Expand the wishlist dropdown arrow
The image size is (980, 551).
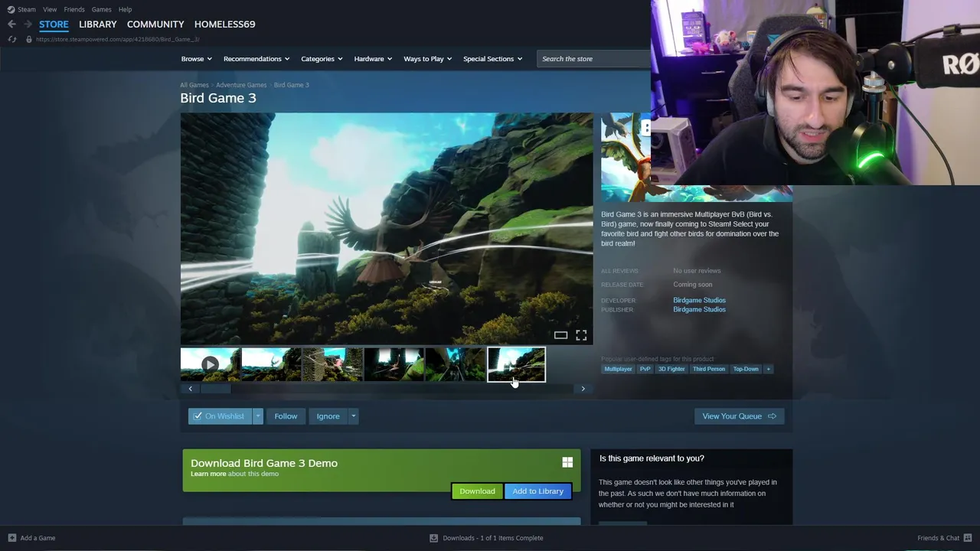click(258, 416)
